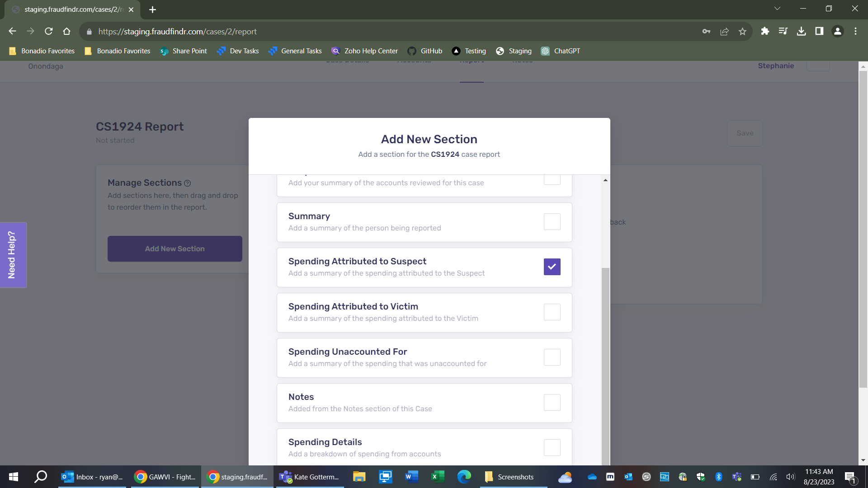868x488 pixels.
Task: Open the downloads icon in the toolbar
Action: tap(801, 31)
